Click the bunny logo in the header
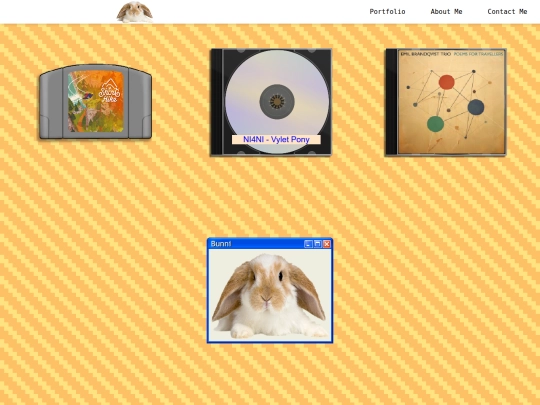This screenshot has width=540, height=405. point(135,12)
